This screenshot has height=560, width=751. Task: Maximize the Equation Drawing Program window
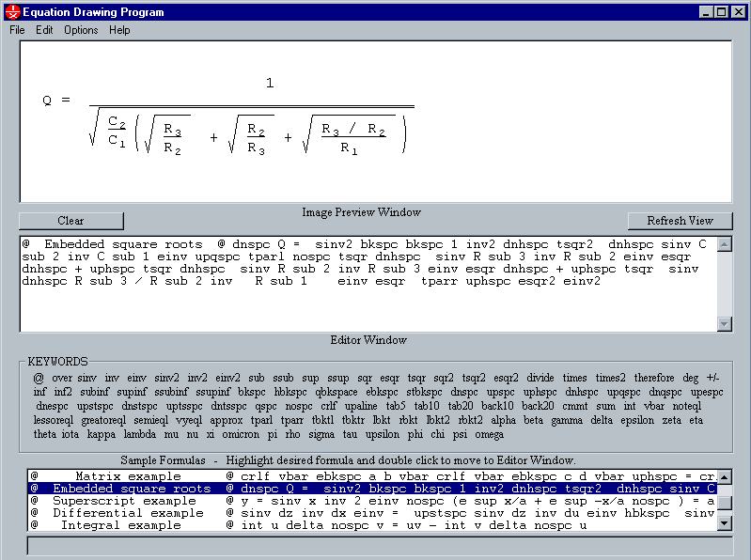[x=721, y=11]
